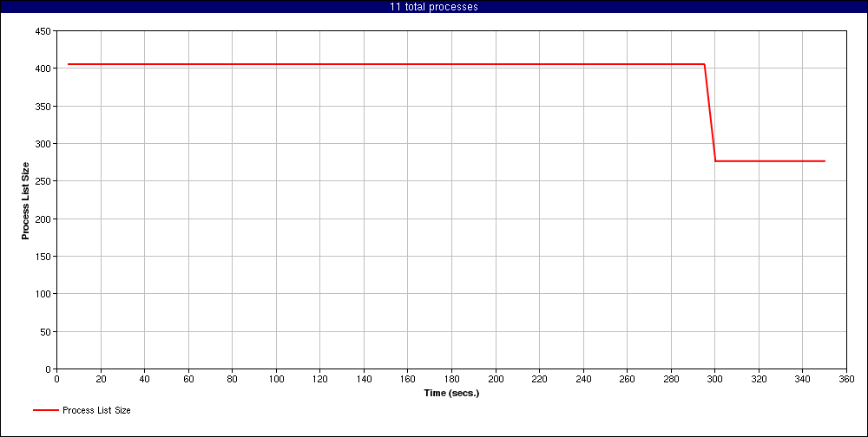Click the red legend line sample
Image resolution: width=868 pixels, height=437 pixels.
click(45, 410)
